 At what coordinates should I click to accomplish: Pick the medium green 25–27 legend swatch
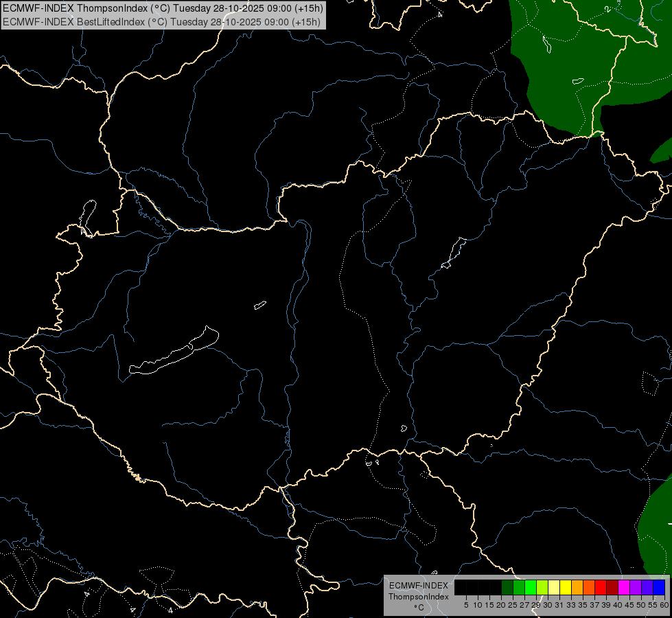[x=519, y=587]
